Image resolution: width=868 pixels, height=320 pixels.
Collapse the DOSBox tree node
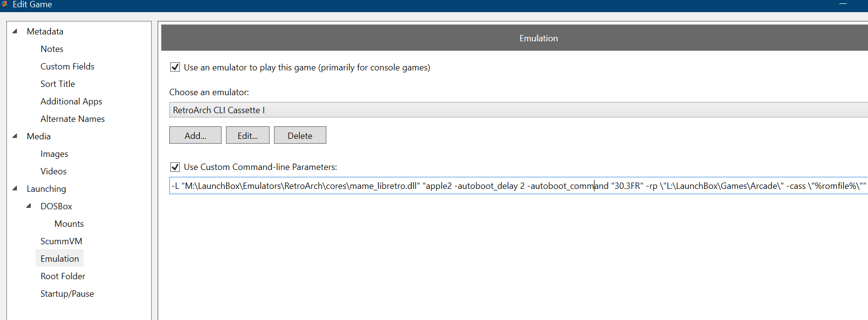(29, 206)
